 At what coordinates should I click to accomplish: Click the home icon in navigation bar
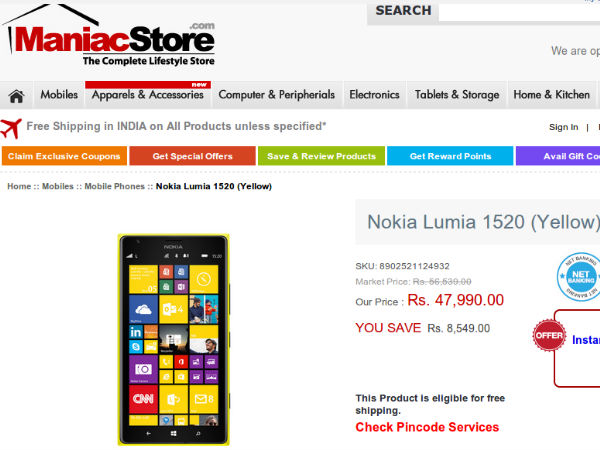(16, 96)
